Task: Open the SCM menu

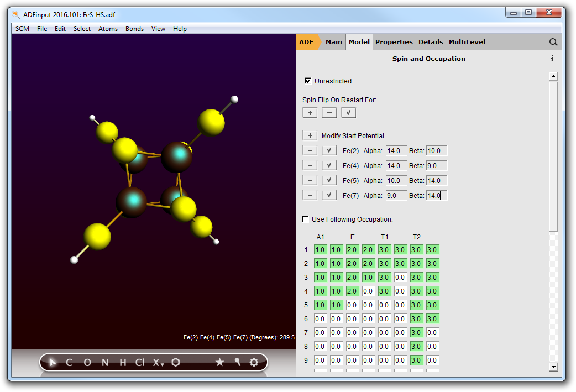Action: pos(23,29)
